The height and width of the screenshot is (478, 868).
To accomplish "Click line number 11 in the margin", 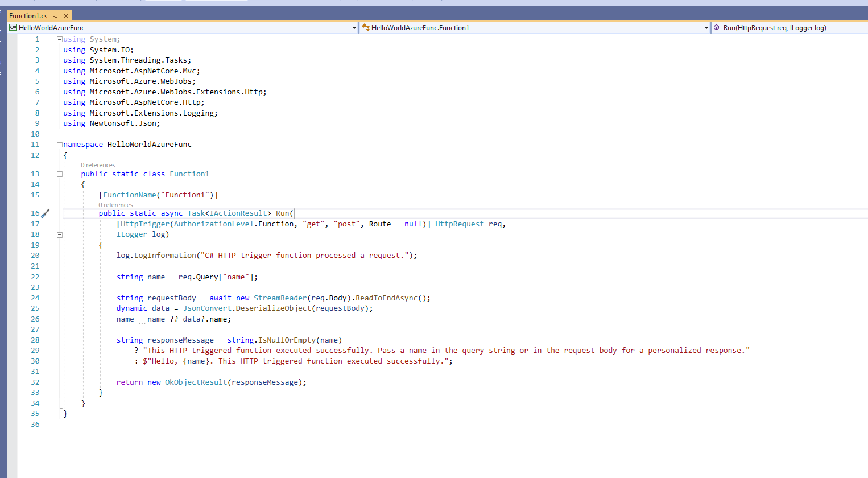I will pos(35,145).
